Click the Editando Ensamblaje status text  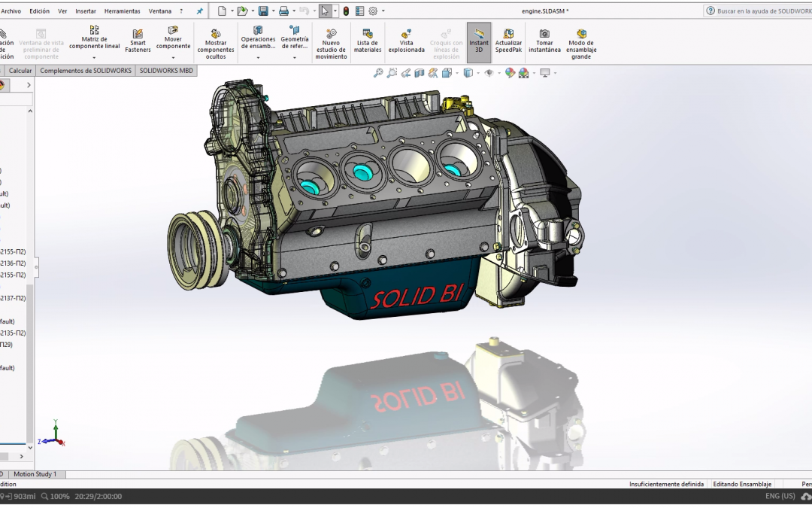point(742,484)
